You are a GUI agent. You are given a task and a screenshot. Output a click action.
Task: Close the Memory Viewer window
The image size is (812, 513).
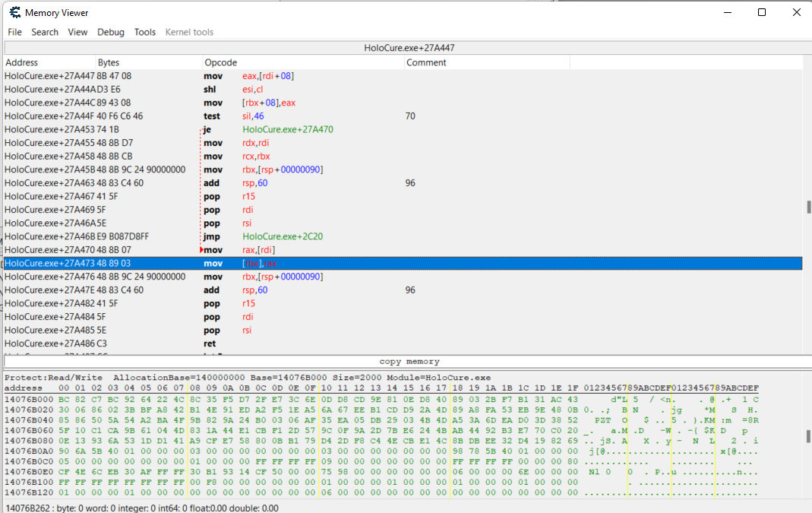coord(796,12)
